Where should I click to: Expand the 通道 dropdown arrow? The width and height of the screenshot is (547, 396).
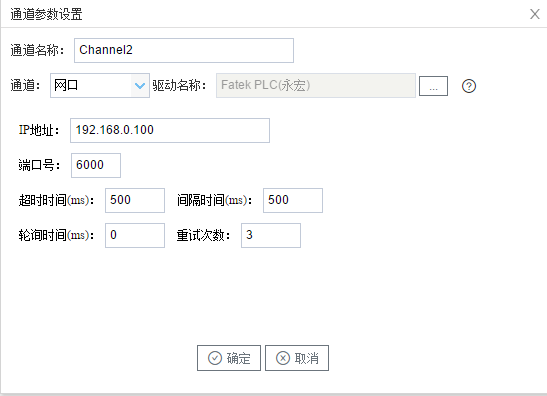coord(140,85)
